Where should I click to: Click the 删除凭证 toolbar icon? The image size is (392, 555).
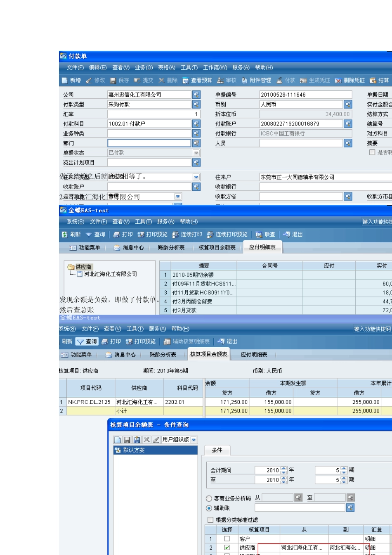coord(338,81)
